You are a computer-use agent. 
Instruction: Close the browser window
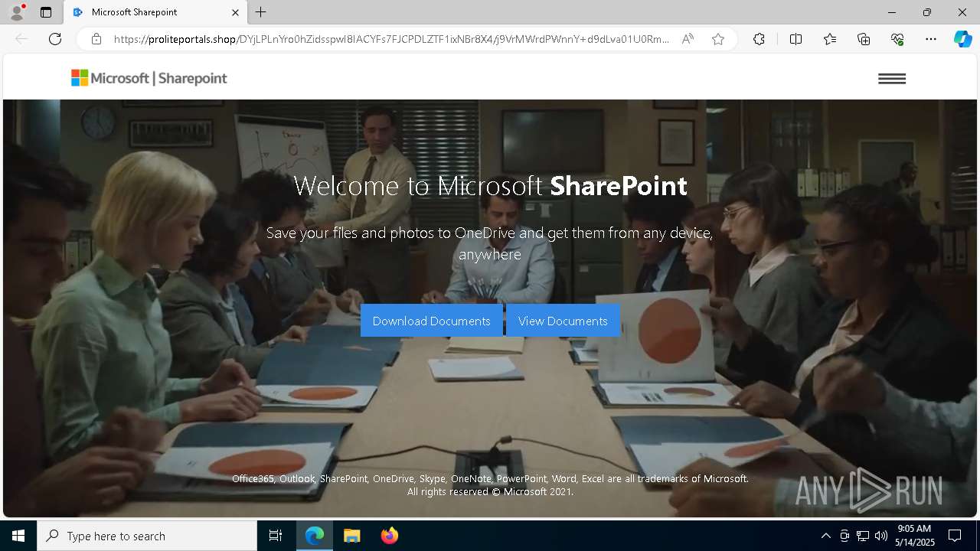(x=962, y=12)
